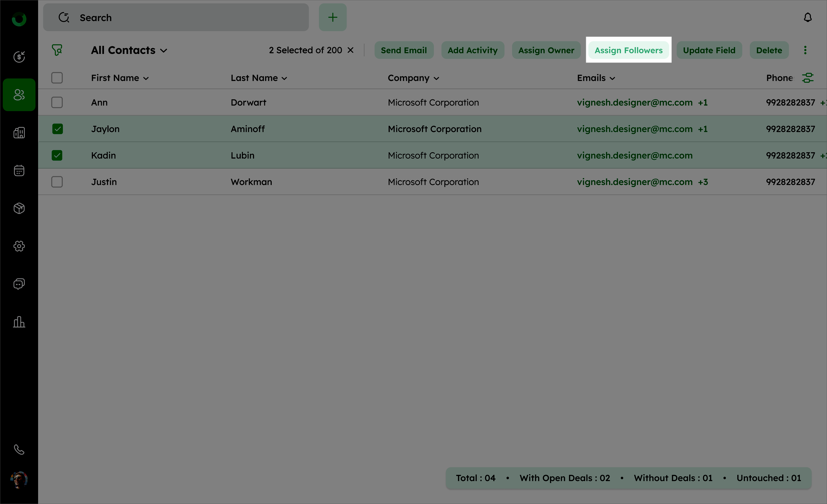Click the Assign Followers button

tap(628, 50)
